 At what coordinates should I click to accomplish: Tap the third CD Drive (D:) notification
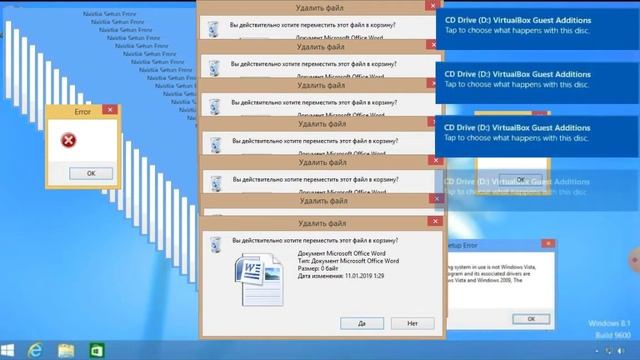537,136
